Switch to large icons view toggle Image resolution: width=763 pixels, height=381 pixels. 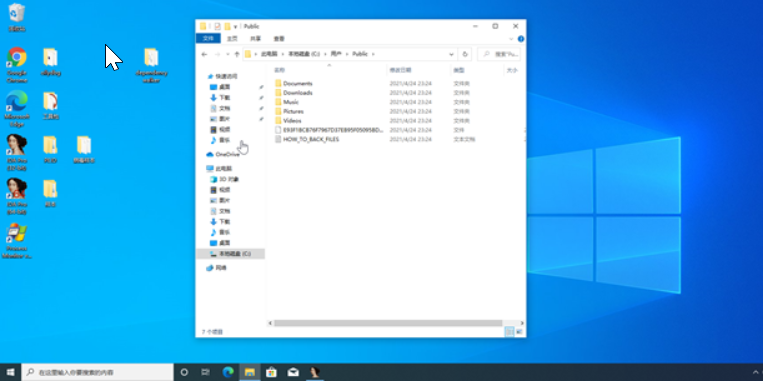[519, 332]
